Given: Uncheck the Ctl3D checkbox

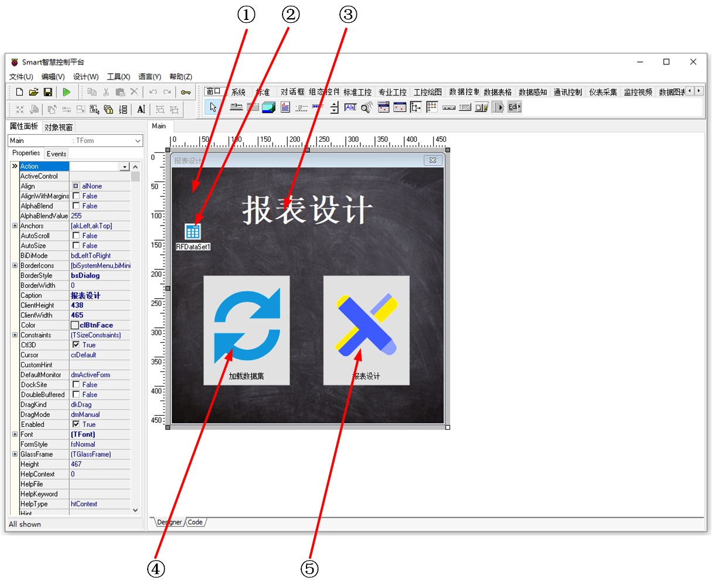Looking at the screenshot, I should [76, 345].
